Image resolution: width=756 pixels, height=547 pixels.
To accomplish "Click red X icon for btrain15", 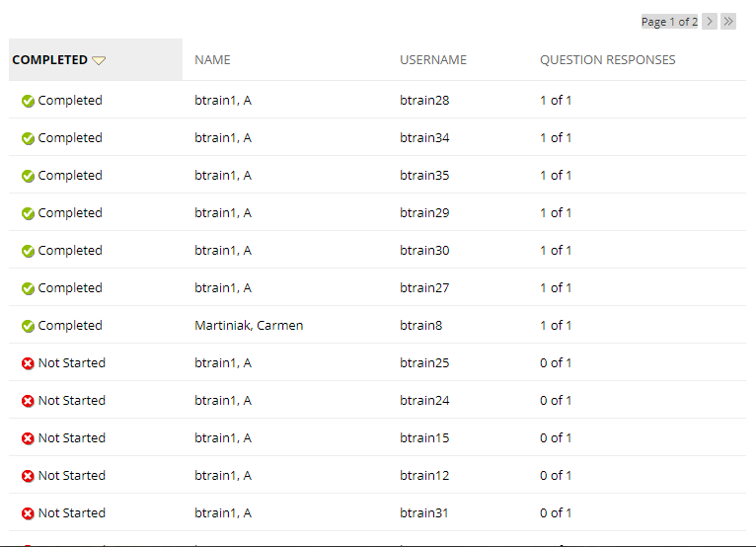I will 28,438.
